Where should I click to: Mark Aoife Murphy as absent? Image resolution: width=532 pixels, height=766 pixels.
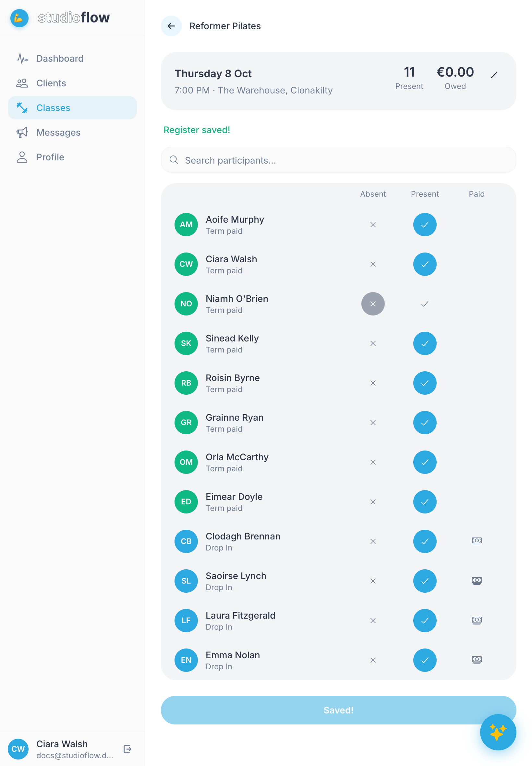373,225
